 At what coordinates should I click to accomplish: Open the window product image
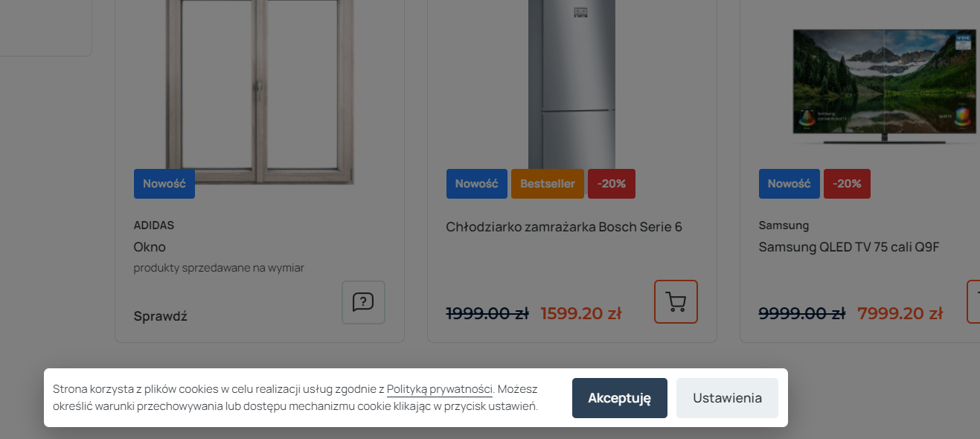pos(260,92)
